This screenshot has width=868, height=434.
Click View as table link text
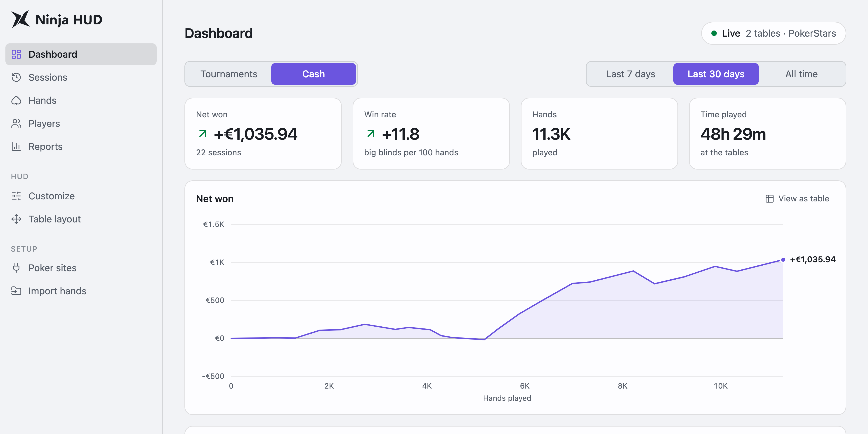(804, 198)
